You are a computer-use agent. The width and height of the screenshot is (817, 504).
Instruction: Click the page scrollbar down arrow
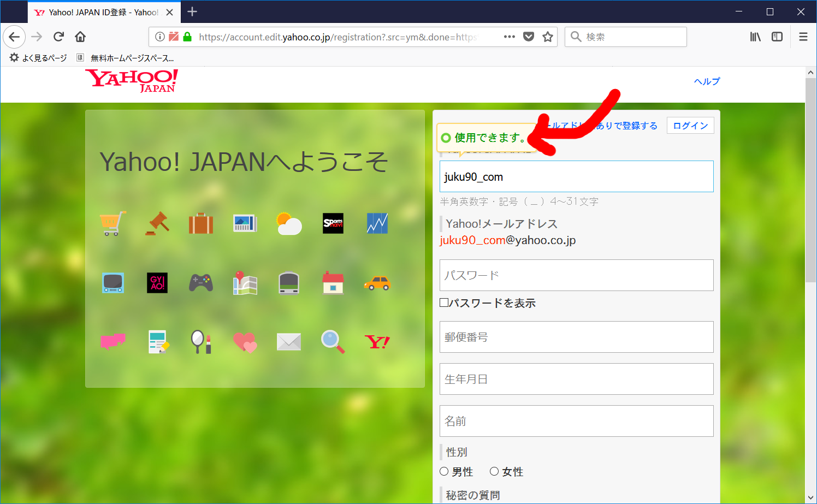click(810, 497)
